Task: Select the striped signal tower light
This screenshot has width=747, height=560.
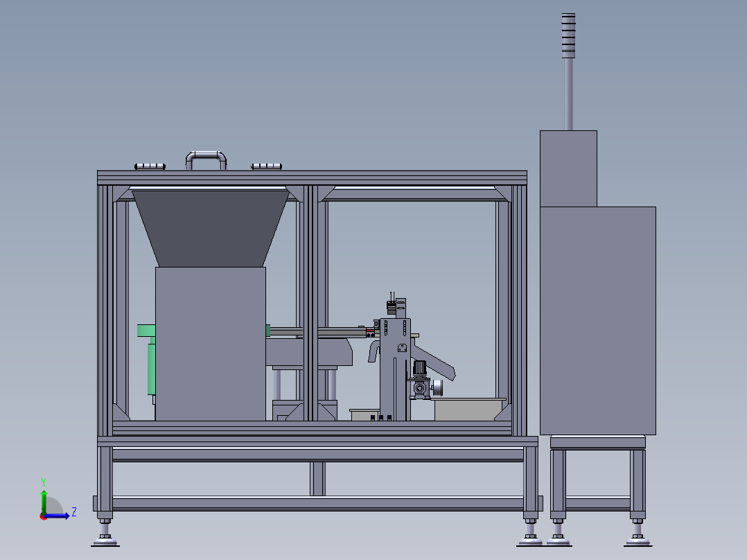Action: point(568,36)
